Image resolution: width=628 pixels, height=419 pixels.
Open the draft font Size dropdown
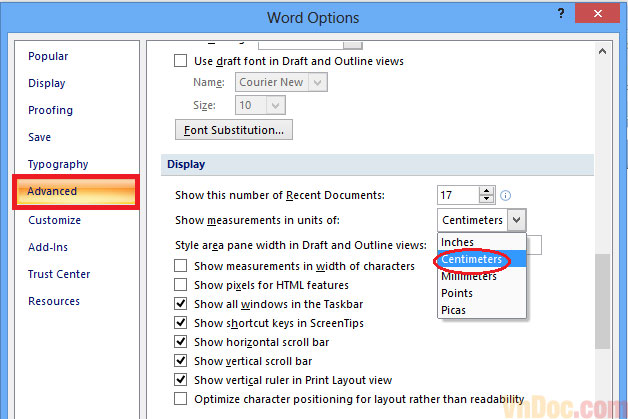(x=277, y=105)
